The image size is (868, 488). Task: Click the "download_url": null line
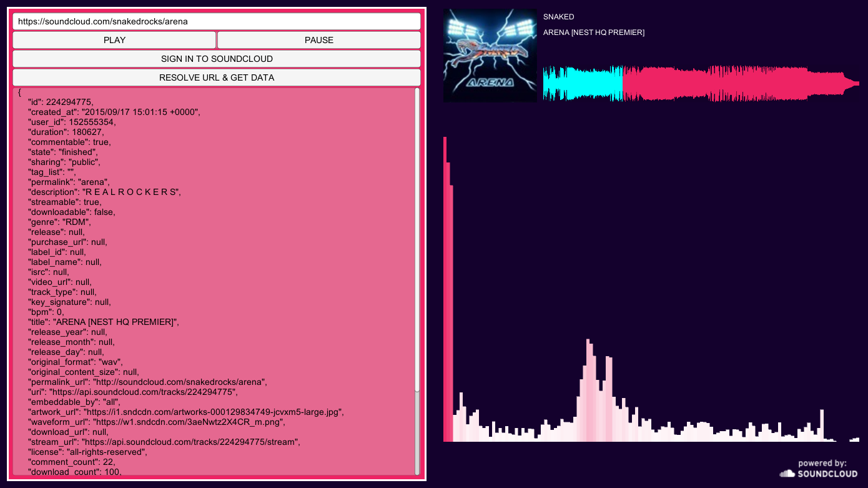pyautogui.click(x=67, y=432)
